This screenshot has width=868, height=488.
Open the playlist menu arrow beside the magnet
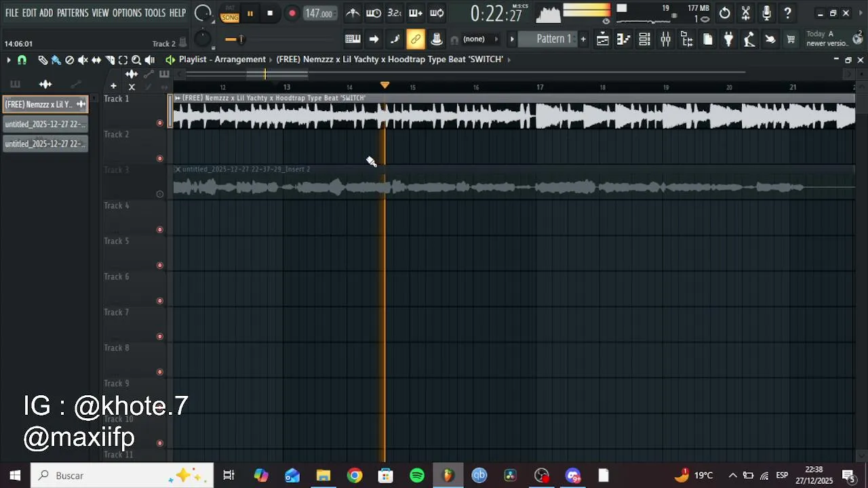pyautogui.click(x=8, y=60)
